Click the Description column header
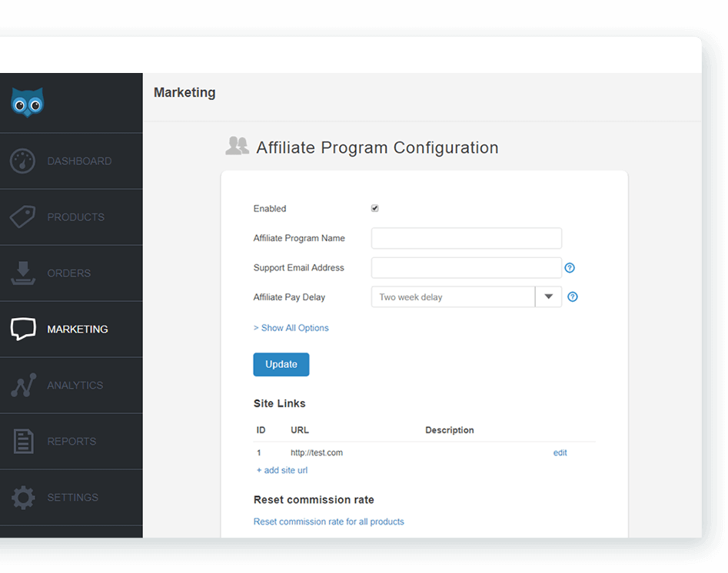Viewport: 728px width, 573px height. (450, 430)
